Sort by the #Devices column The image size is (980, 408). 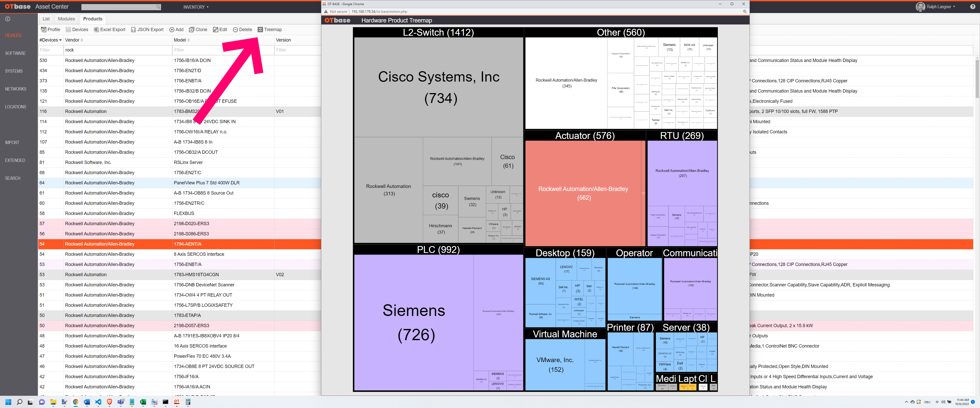(x=50, y=40)
